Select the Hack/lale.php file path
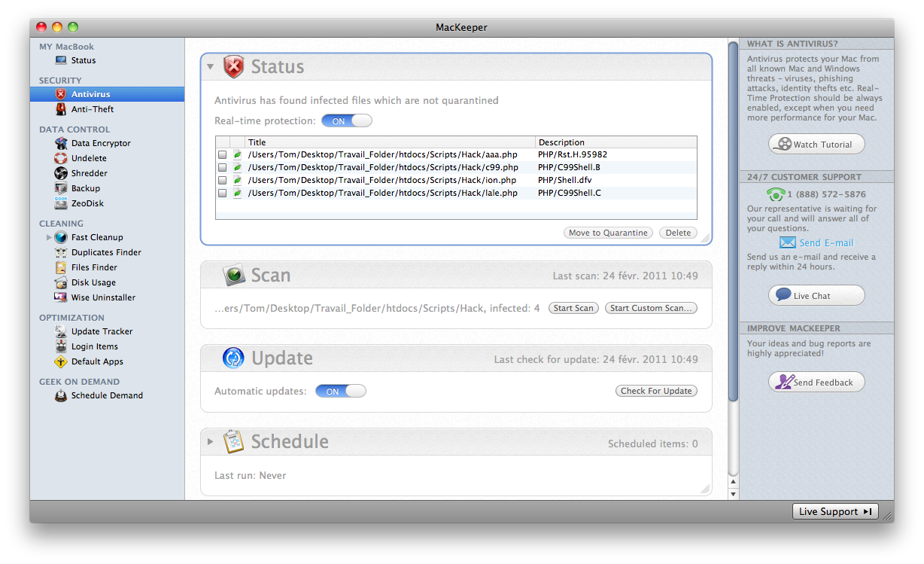The width and height of the screenshot is (924, 564). click(x=383, y=193)
